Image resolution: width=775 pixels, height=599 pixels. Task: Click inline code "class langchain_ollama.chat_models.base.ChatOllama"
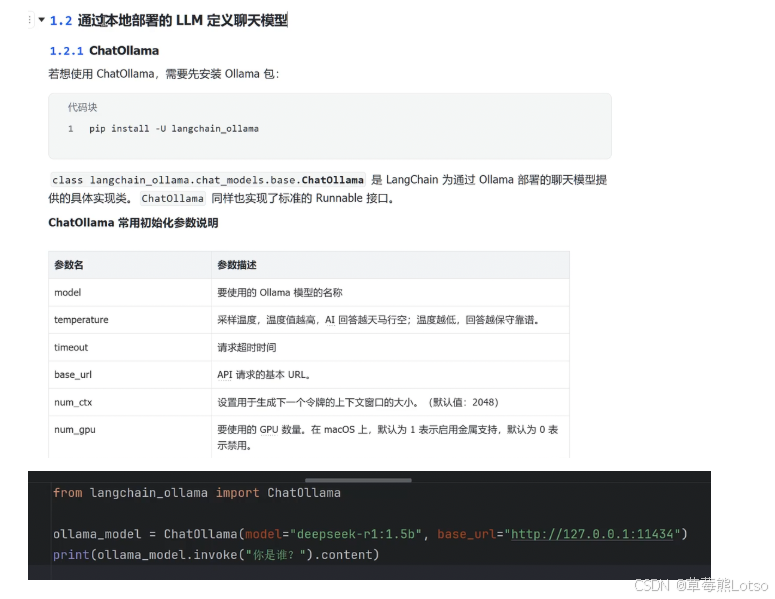pyautogui.click(x=208, y=180)
